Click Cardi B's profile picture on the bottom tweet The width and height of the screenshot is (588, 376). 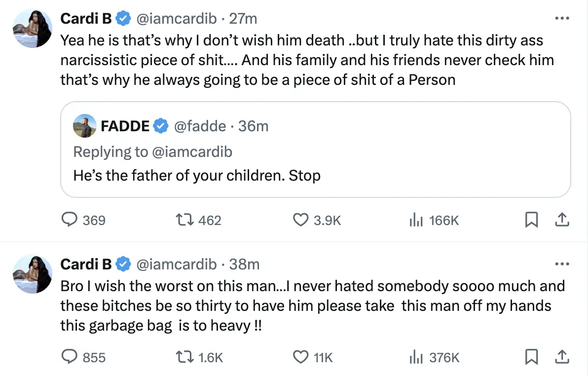pos(32,274)
